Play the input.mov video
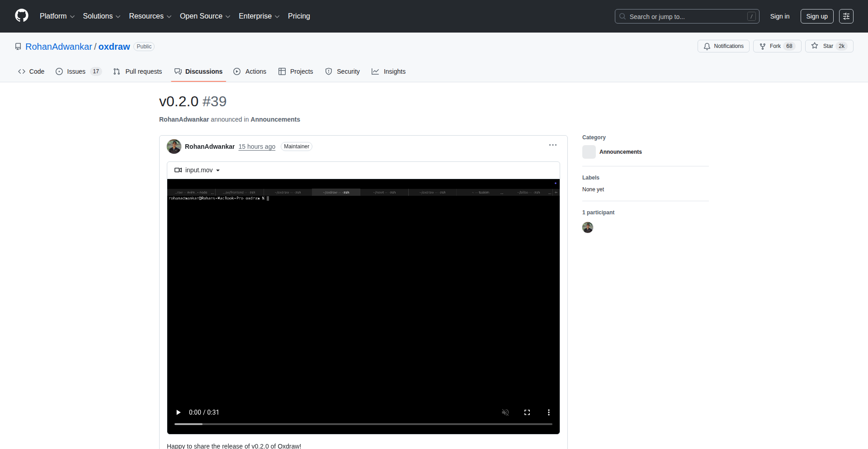 point(178,412)
